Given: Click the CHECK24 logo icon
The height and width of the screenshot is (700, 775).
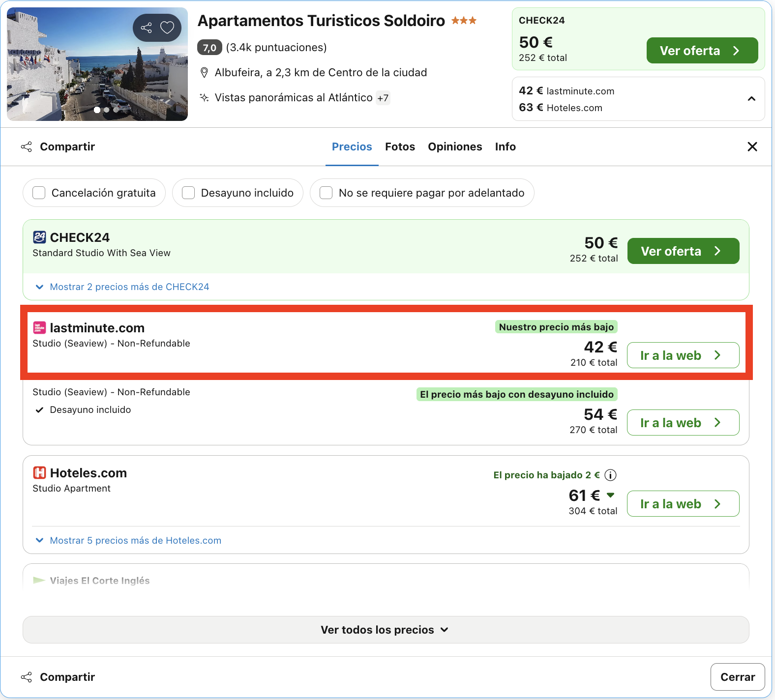Looking at the screenshot, I should (x=39, y=237).
